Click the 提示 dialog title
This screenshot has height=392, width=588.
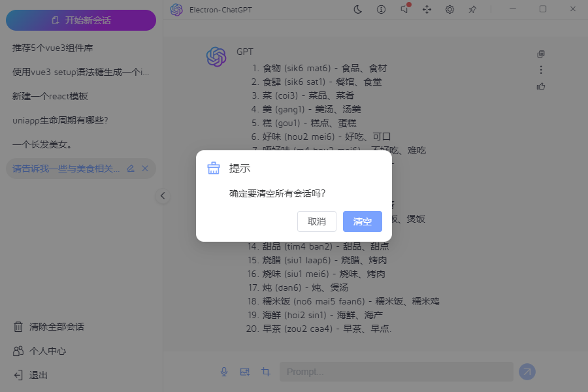click(x=240, y=169)
